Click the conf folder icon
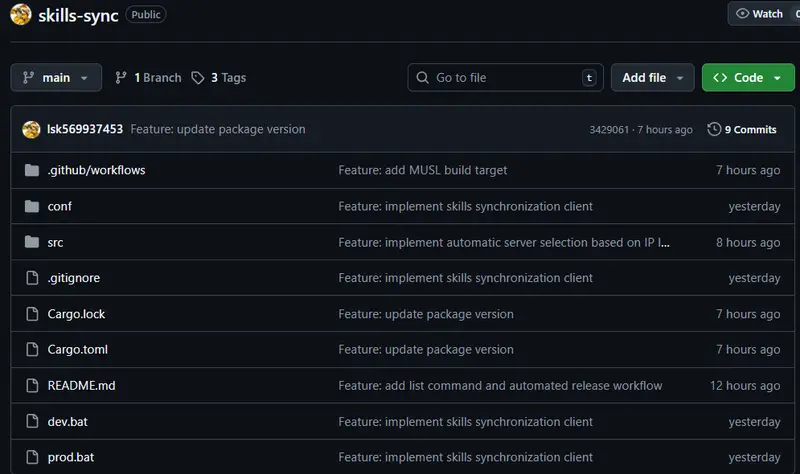This screenshot has height=474, width=800. point(30,206)
